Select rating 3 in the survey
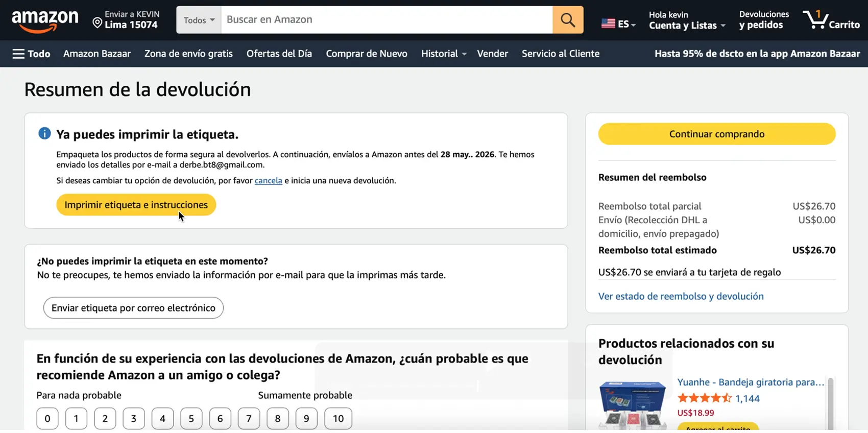This screenshot has width=868, height=433. point(134,419)
